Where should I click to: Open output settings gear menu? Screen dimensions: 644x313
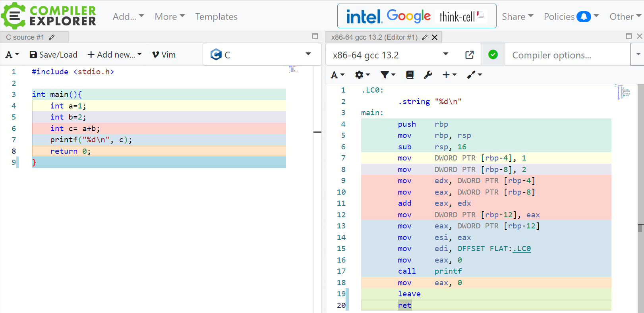362,75
